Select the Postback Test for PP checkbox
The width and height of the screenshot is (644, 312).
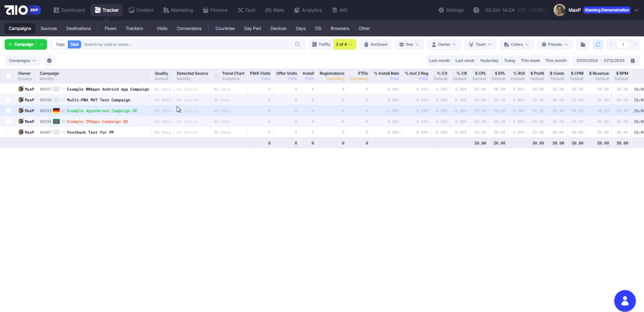point(8,132)
